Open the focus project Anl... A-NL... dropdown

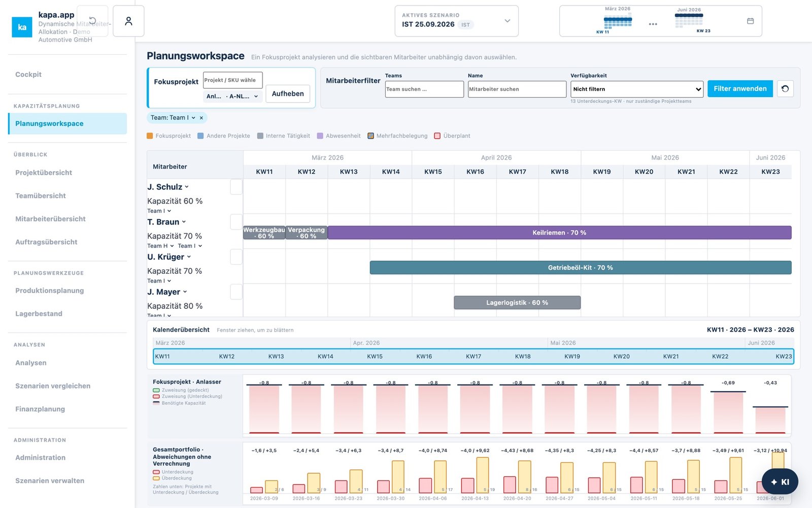(232, 96)
